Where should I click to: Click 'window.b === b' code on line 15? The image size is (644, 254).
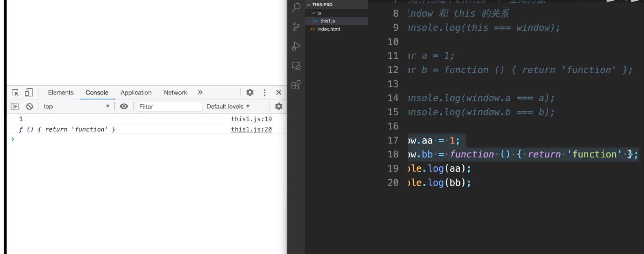tap(505, 112)
